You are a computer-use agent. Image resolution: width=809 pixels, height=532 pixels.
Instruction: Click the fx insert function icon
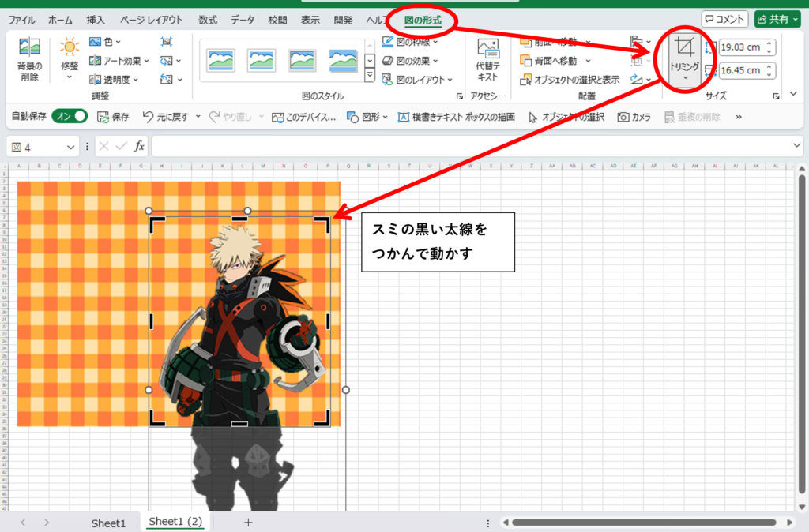pos(139,146)
